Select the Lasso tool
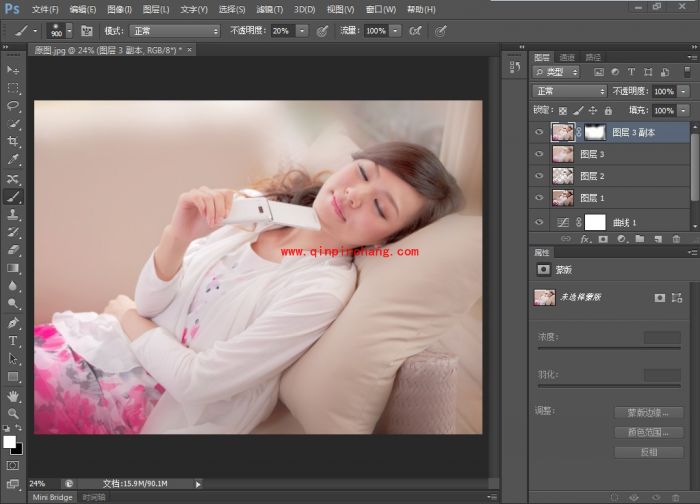The height and width of the screenshot is (504, 700). pyautogui.click(x=14, y=105)
